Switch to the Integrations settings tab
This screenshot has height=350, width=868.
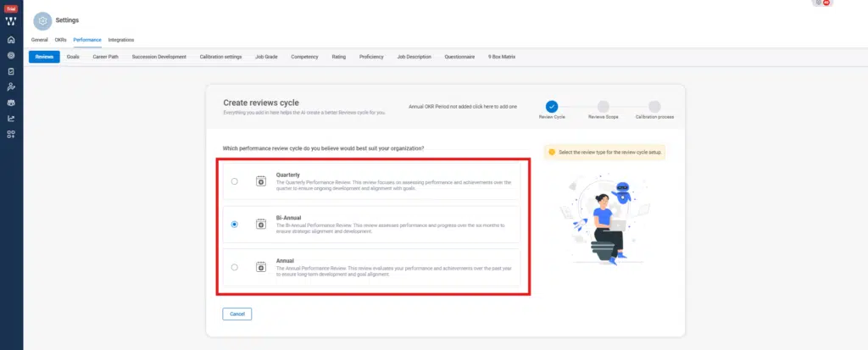[x=120, y=40]
